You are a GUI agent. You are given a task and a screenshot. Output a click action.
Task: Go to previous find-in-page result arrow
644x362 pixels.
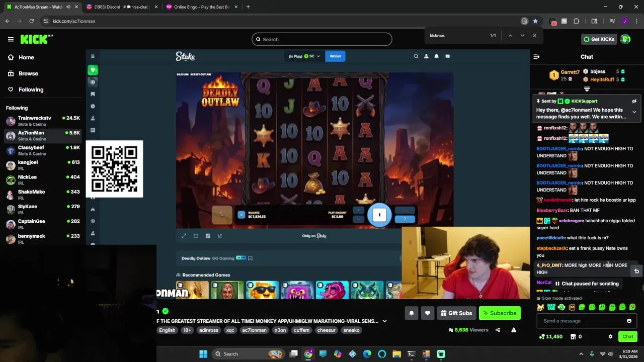point(510,35)
